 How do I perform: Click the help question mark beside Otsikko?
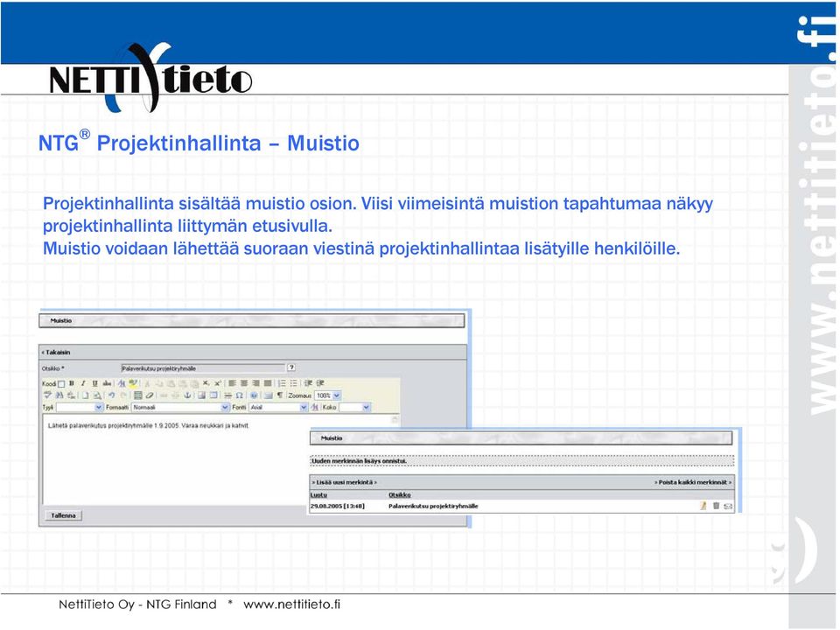tap(291, 367)
